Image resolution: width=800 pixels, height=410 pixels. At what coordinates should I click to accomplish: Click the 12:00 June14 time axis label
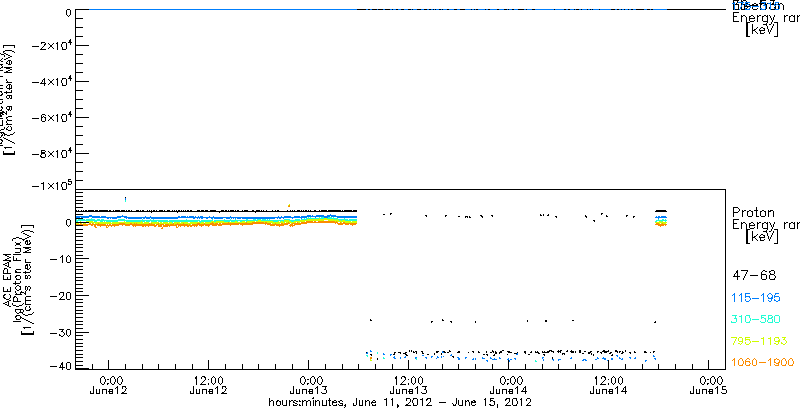point(608,386)
